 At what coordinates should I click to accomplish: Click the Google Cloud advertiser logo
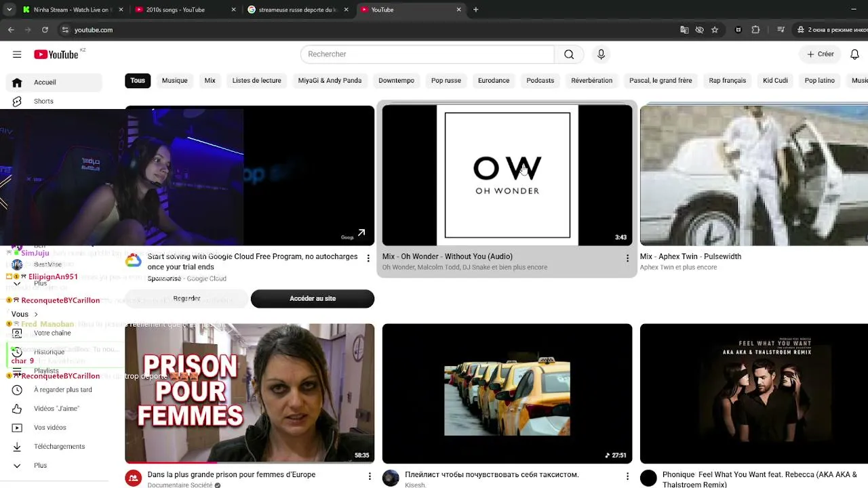(134, 260)
